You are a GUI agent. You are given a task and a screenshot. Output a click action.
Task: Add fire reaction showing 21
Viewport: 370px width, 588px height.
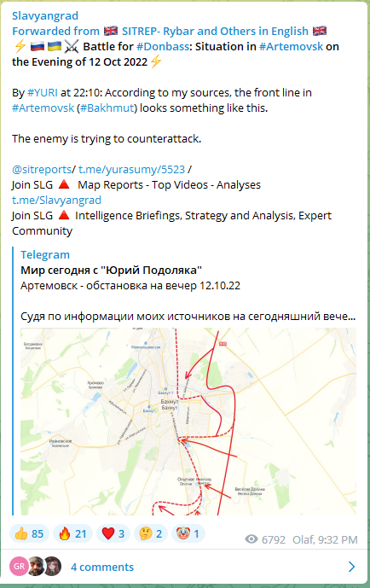click(x=72, y=533)
